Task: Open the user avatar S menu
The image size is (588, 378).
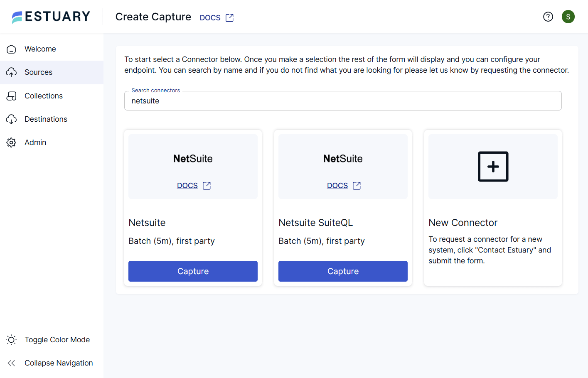Action: (x=568, y=17)
